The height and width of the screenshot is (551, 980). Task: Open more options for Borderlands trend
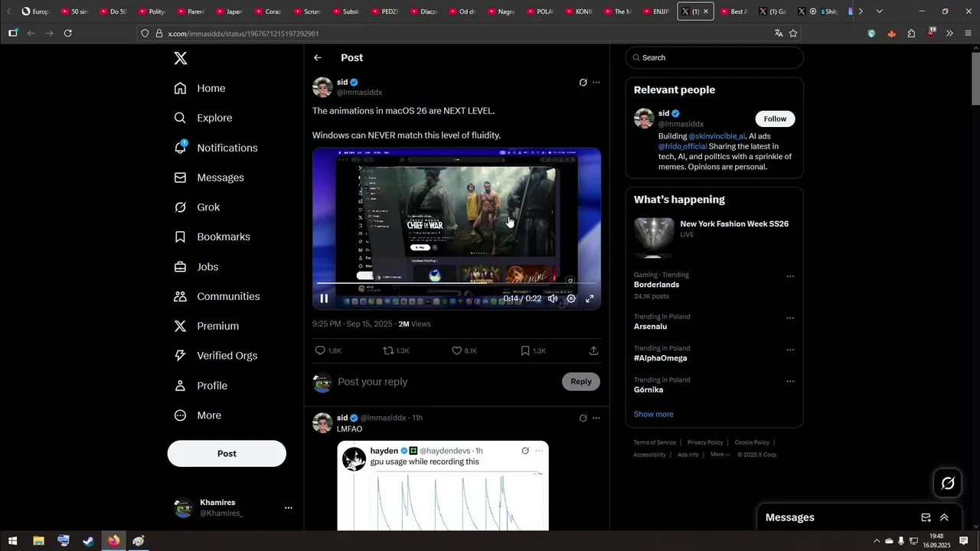click(x=790, y=276)
